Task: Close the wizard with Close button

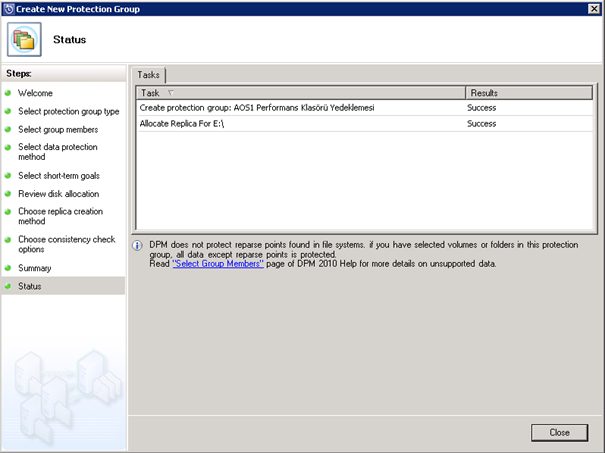Action: click(559, 433)
